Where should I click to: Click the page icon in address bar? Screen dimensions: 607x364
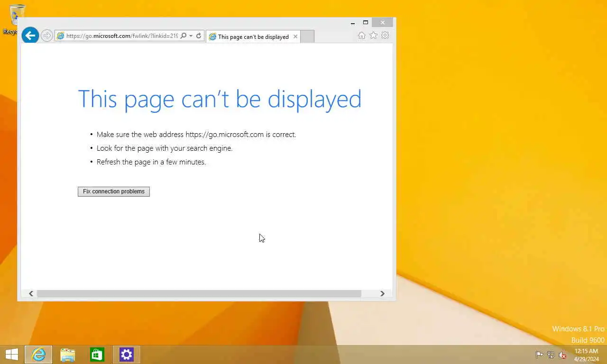click(x=60, y=36)
